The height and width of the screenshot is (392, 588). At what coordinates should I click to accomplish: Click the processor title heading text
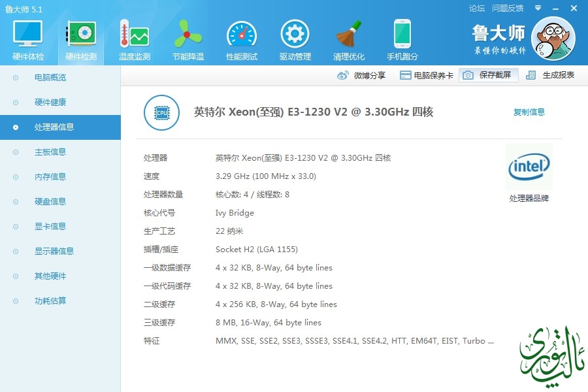pos(314,112)
